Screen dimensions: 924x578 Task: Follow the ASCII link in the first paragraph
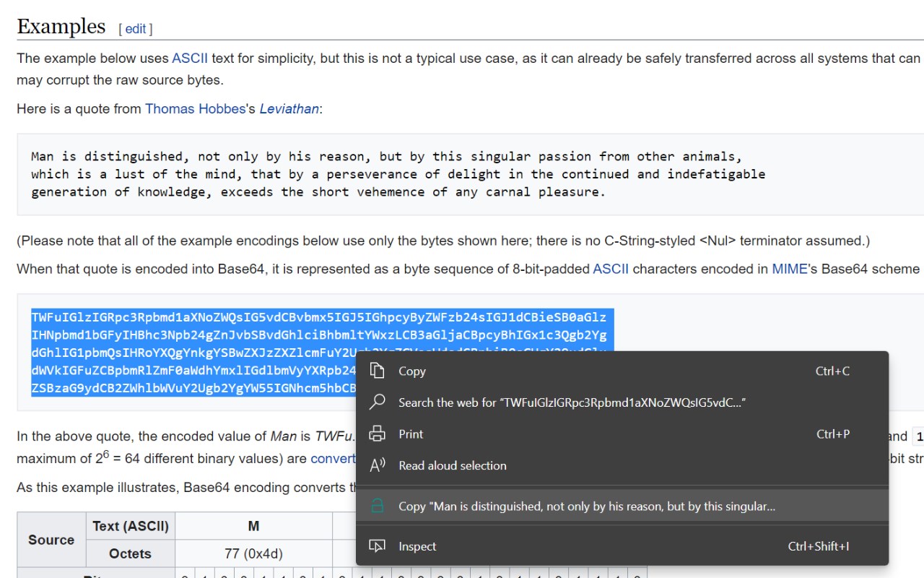click(x=190, y=58)
